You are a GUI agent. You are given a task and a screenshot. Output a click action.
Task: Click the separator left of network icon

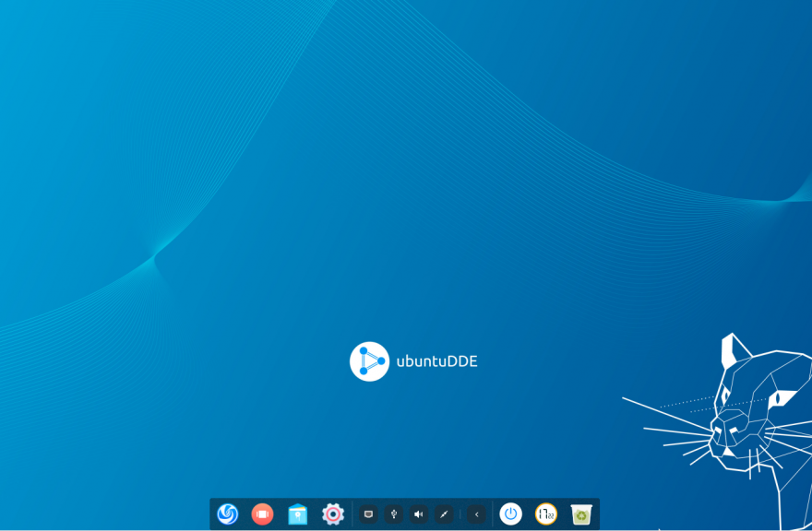pyautogui.click(x=352, y=513)
